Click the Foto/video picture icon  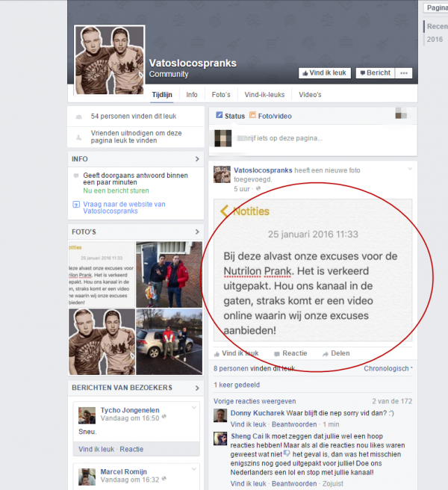252,115
